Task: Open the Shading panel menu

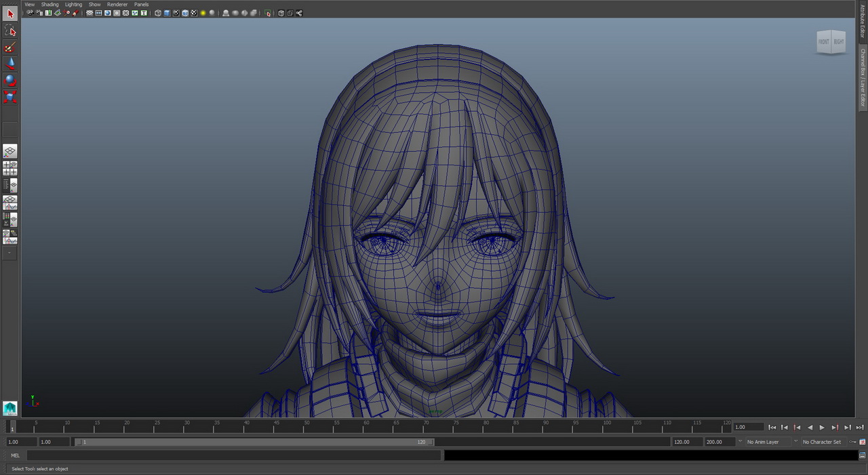Action: click(x=50, y=4)
